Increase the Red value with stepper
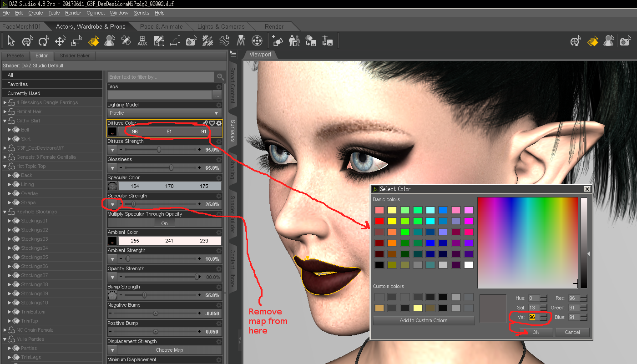Viewport: 637px width, 364px height. point(583,296)
